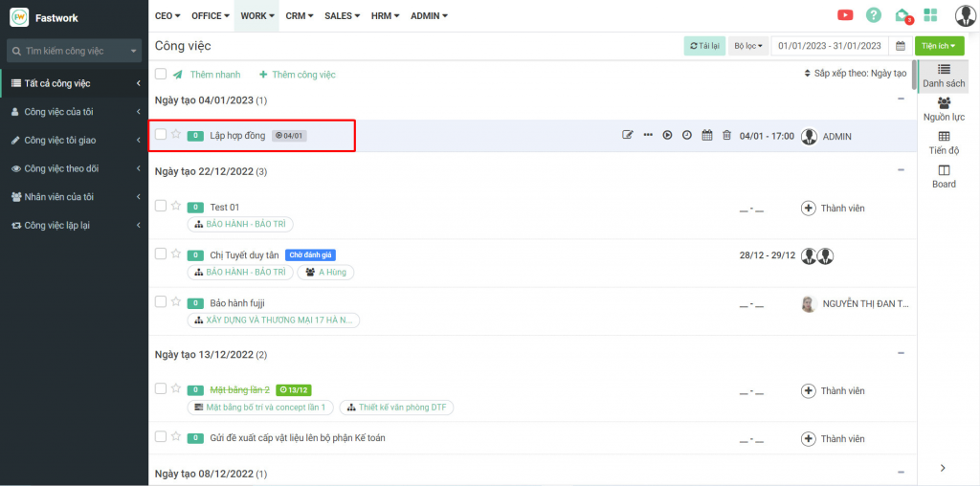980x486 pixels.
Task: Open the calendar icon beside date range
Action: [x=900, y=46]
